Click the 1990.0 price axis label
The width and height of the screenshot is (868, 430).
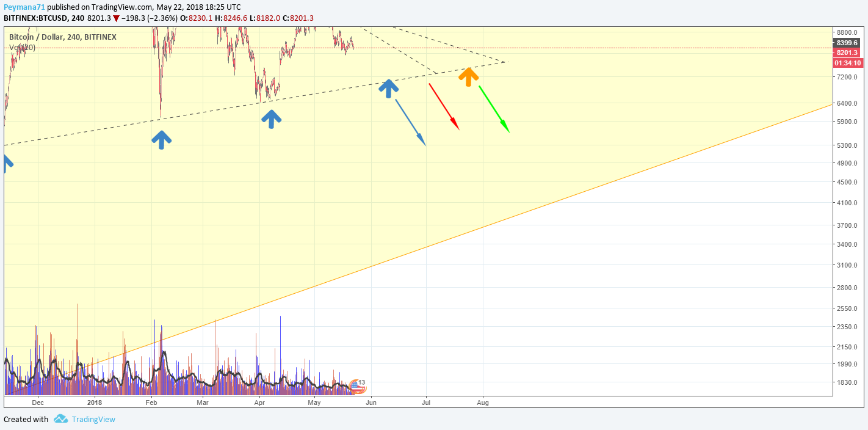[847, 364]
